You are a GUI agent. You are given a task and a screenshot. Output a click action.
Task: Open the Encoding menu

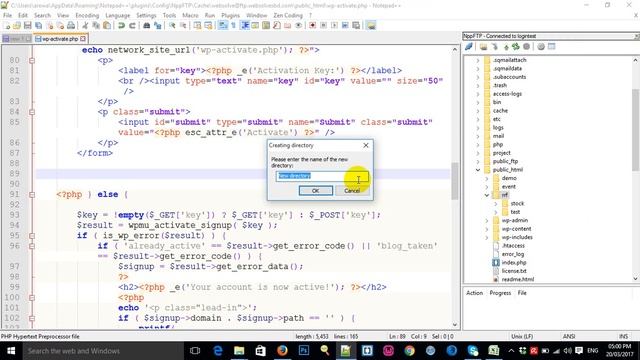coord(87,15)
